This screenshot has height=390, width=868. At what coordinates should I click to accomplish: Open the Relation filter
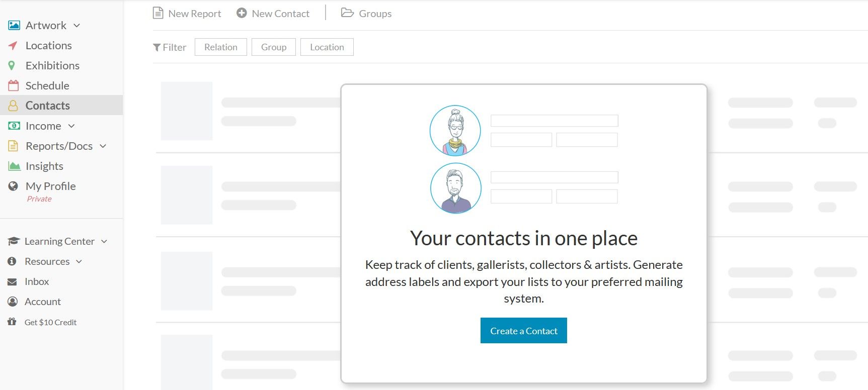click(x=220, y=47)
